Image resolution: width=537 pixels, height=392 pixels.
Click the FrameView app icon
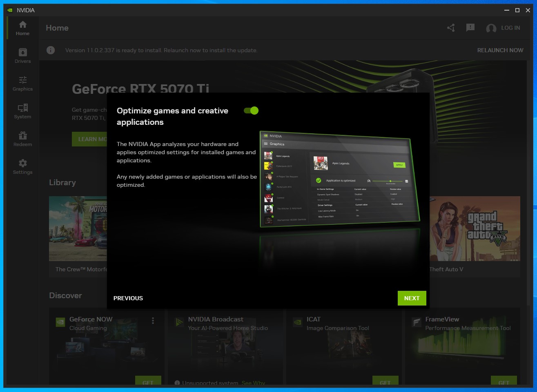(x=416, y=322)
